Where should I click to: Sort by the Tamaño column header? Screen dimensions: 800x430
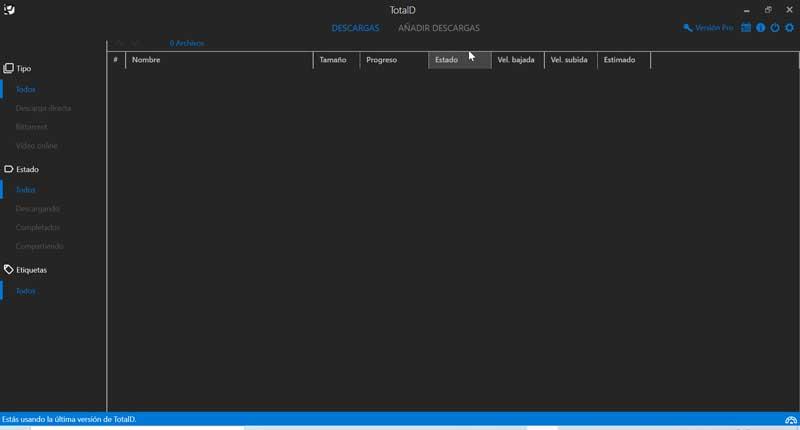point(337,60)
